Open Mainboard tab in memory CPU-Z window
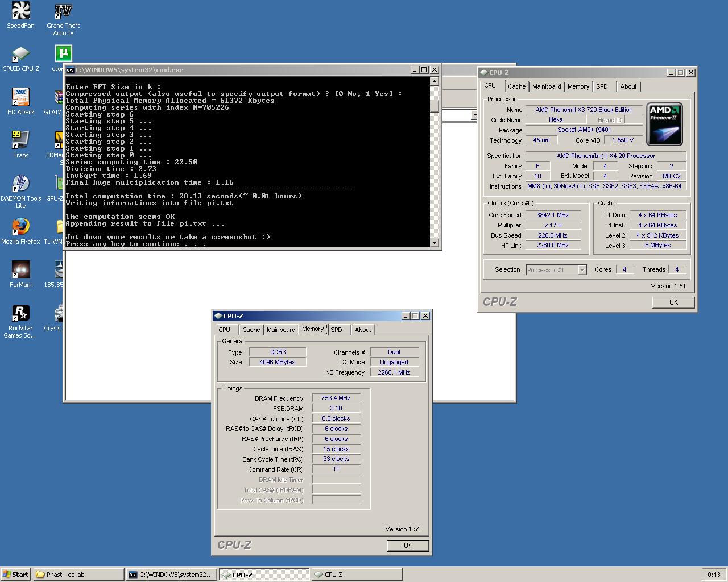728x582 pixels. tap(281, 330)
